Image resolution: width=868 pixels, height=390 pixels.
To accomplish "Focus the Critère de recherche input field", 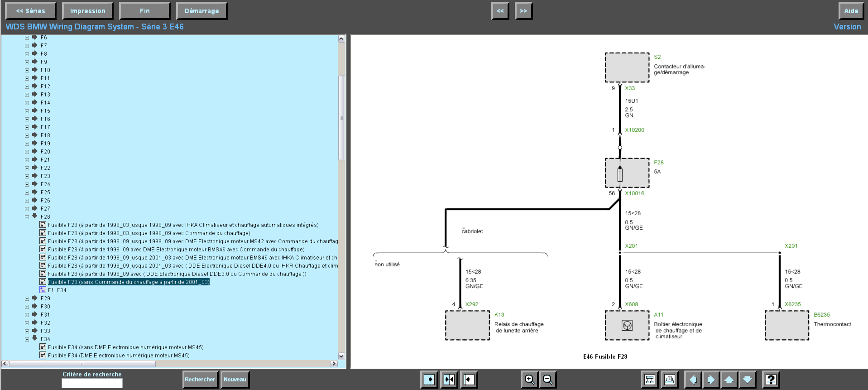I will point(92,383).
